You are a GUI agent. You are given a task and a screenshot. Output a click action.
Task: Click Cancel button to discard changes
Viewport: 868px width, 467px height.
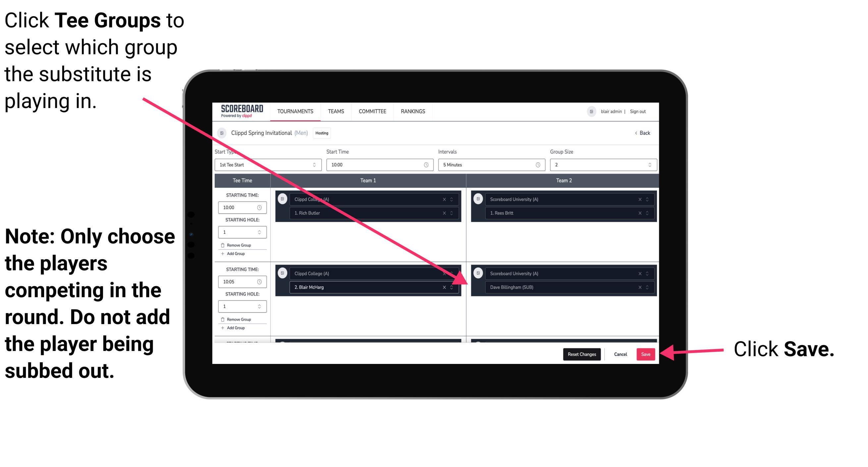coord(620,353)
